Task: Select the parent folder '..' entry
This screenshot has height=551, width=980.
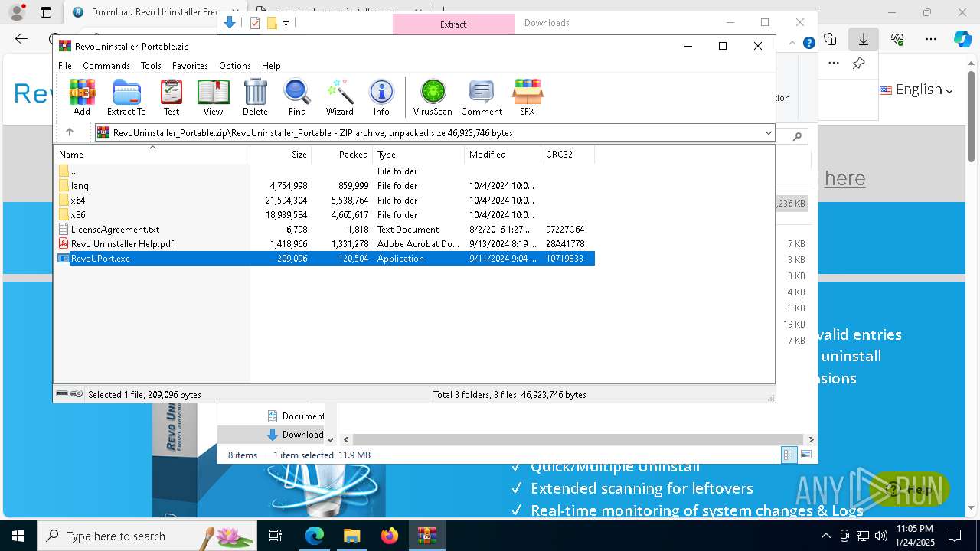Action: pos(325,171)
